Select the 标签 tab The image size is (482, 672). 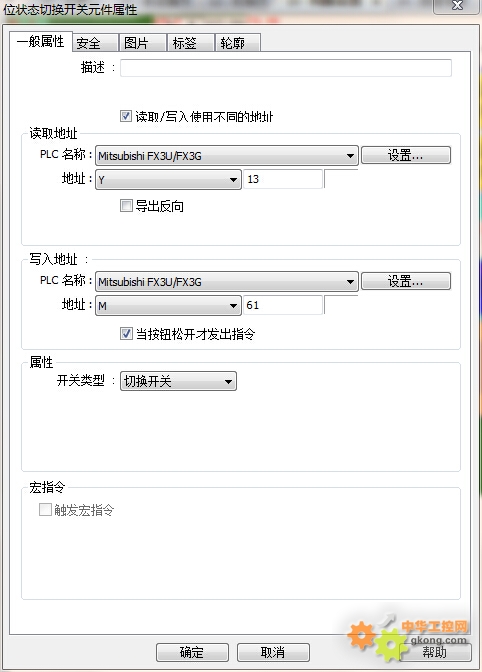pos(191,43)
